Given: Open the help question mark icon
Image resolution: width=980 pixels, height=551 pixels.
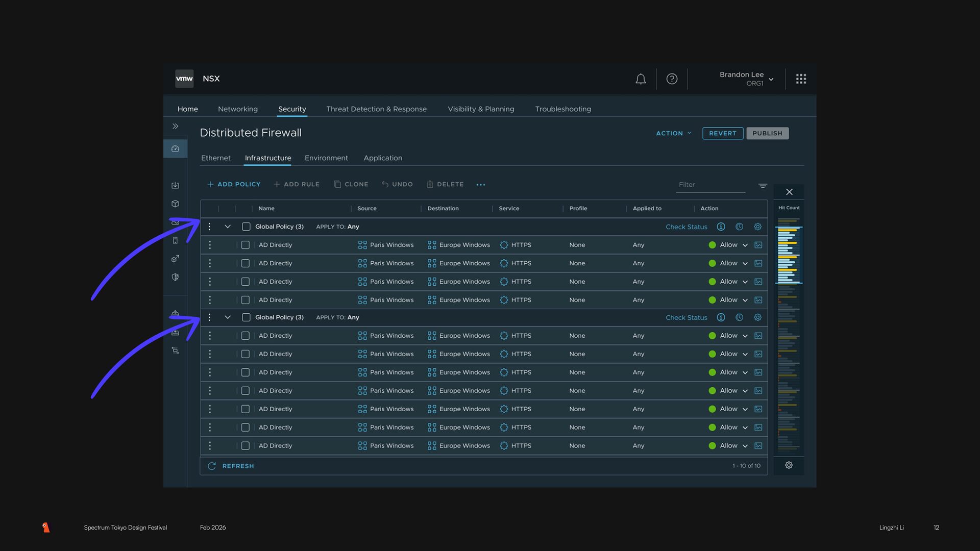Looking at the screenshot, I should (672, 79).
